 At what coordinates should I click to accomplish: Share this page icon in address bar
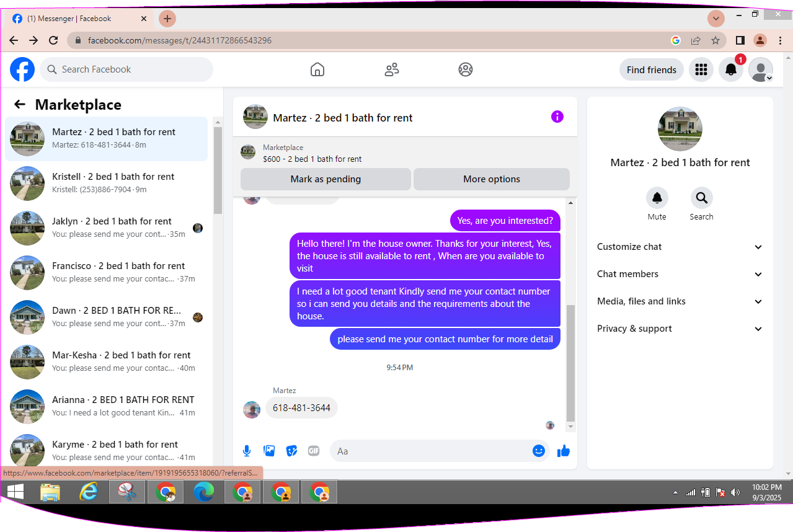696,40
